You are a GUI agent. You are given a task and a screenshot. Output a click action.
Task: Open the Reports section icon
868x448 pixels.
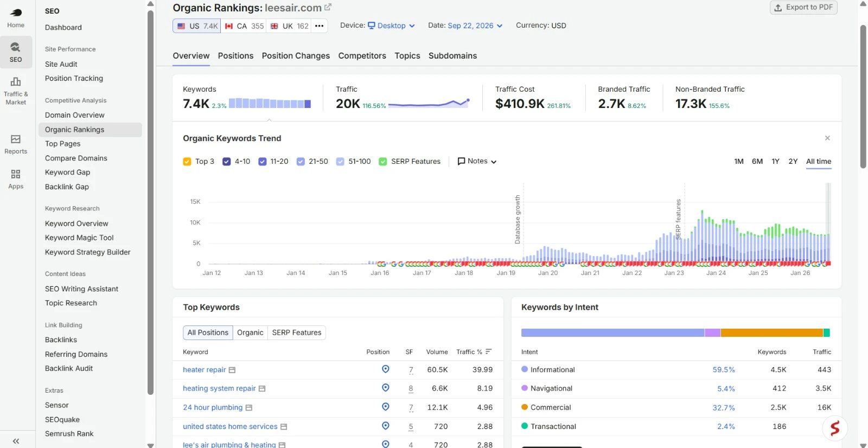16,144
